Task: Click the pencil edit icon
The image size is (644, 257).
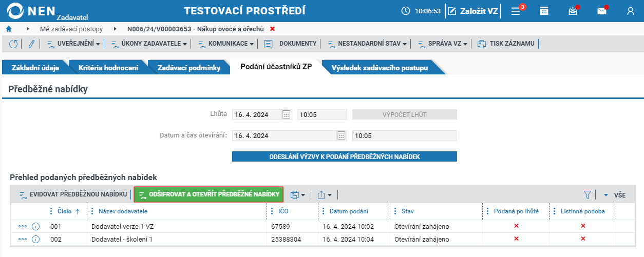Action: tap(31, 44)
